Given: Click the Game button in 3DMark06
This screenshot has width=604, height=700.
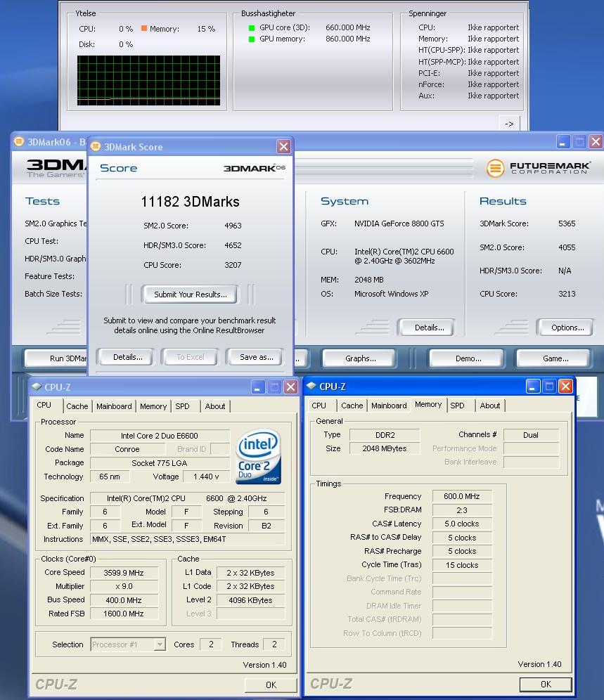Looking at the screenshot, I should [554, 358].
